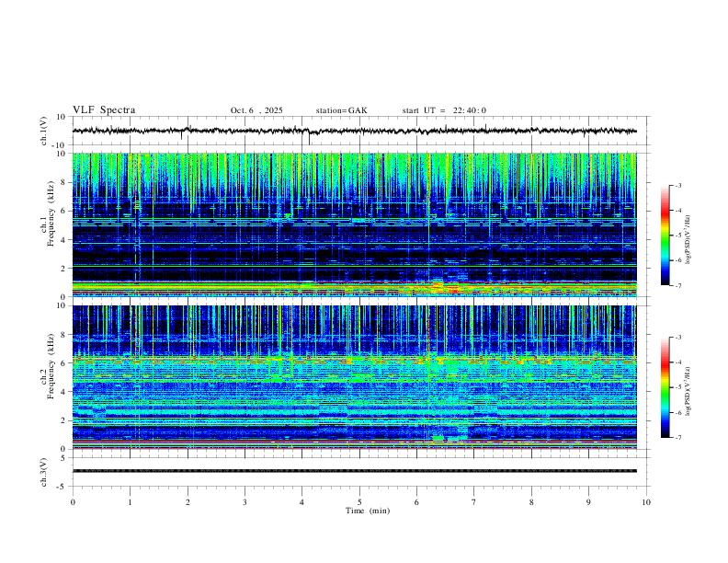The image size is (728, 563).
Task: Click the ch.1 voltage waveform trace
Action: [x=354, y=131]
